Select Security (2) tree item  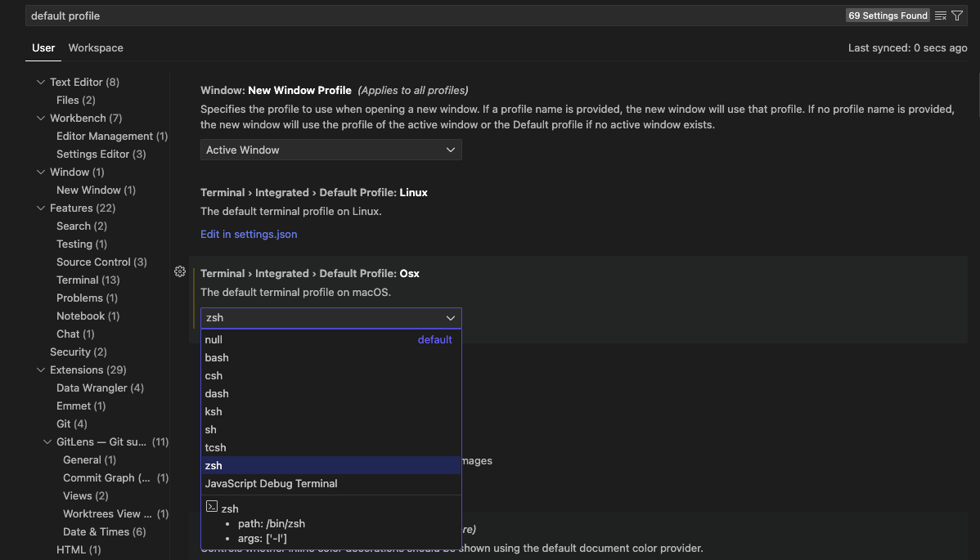(79, 352)
